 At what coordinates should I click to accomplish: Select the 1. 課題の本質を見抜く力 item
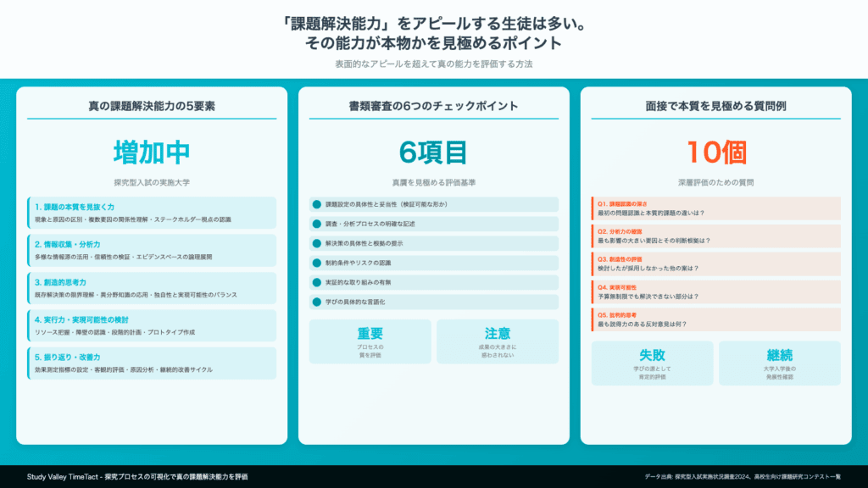tap(152, 213)
